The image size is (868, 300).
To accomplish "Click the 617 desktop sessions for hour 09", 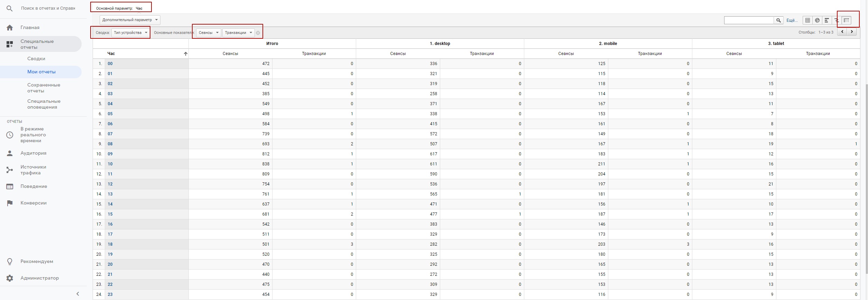I will point(434,154).
